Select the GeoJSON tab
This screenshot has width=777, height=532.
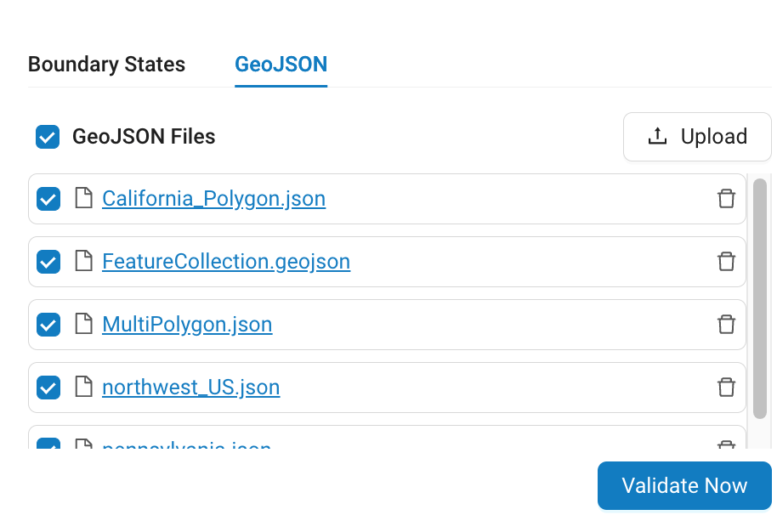click(281, 65)
